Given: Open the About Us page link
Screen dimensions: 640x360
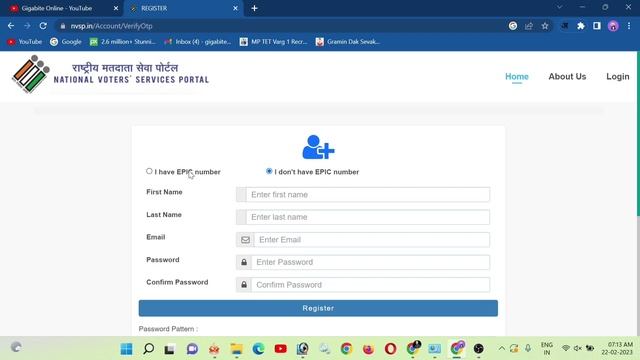Looking at the screenshot, I should click(x=567, y=76).
